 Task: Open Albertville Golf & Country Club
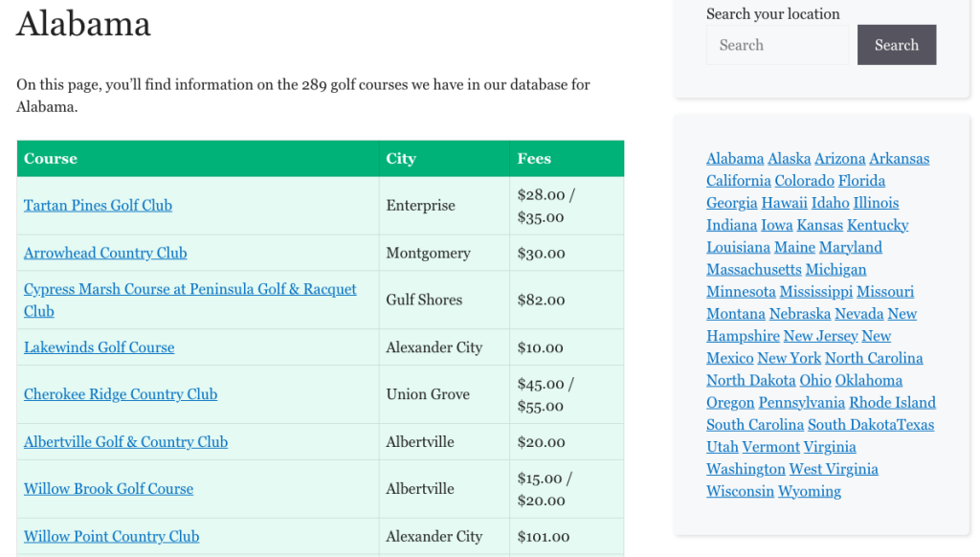125,442
